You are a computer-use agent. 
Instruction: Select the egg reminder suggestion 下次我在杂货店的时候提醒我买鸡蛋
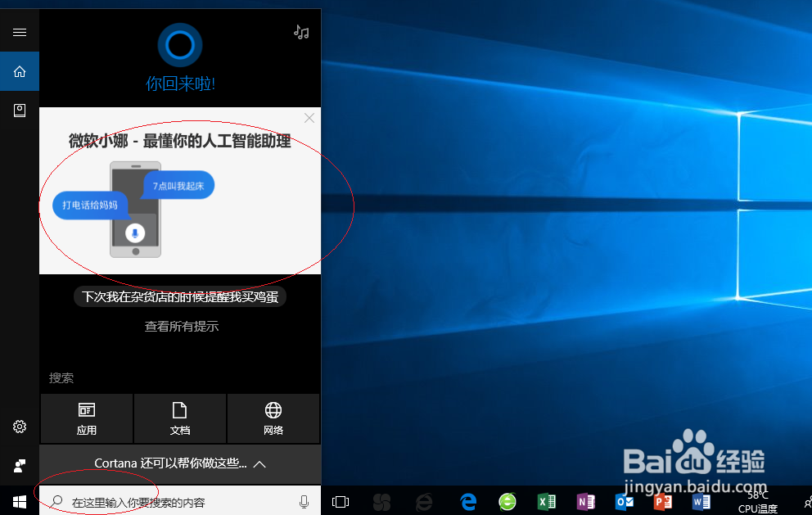click(x=180, y=297)
